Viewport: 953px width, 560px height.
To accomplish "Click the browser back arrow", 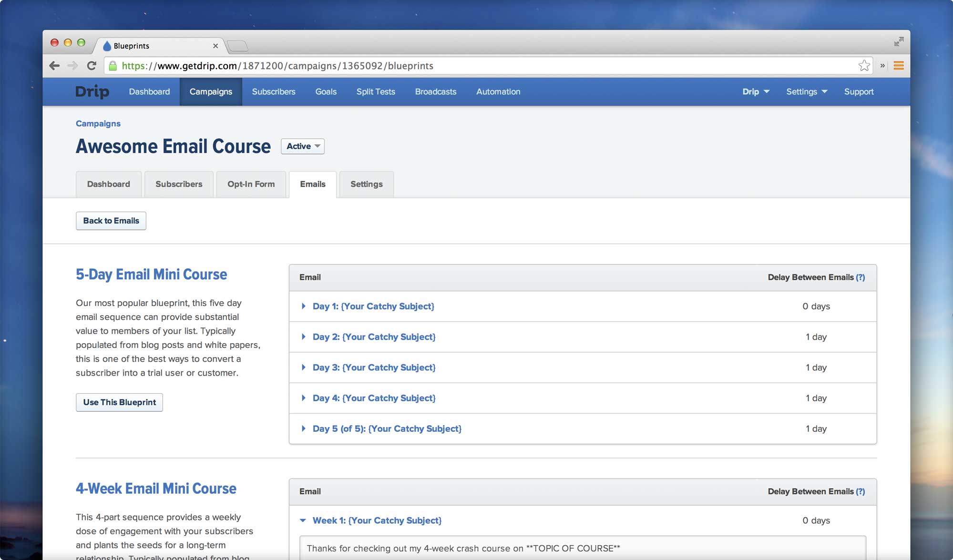I will 54,66.
